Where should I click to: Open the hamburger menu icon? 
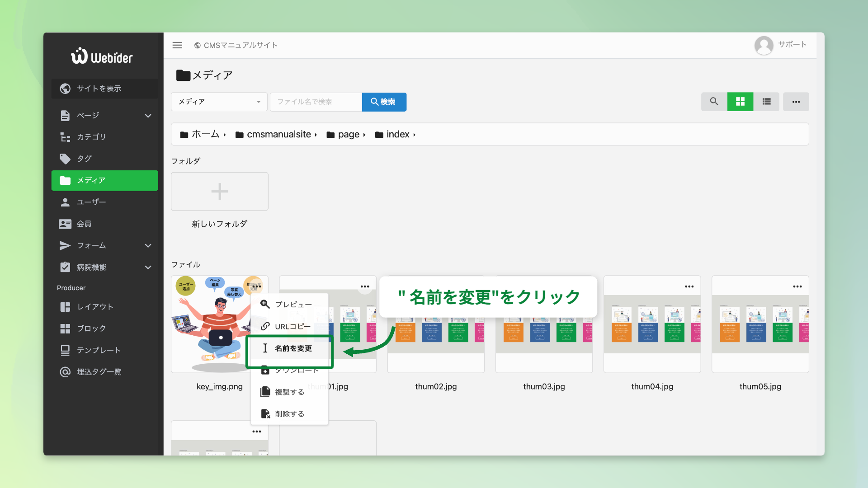point(177,45)
